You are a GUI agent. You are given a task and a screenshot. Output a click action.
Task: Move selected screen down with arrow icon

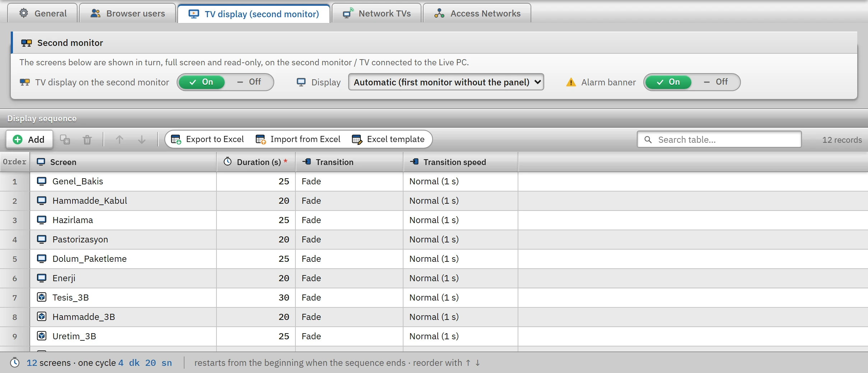click(142, 140)
